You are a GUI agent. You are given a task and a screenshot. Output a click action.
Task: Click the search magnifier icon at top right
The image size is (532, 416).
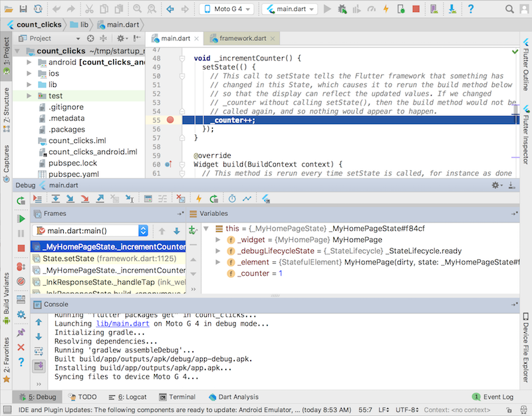509,9
